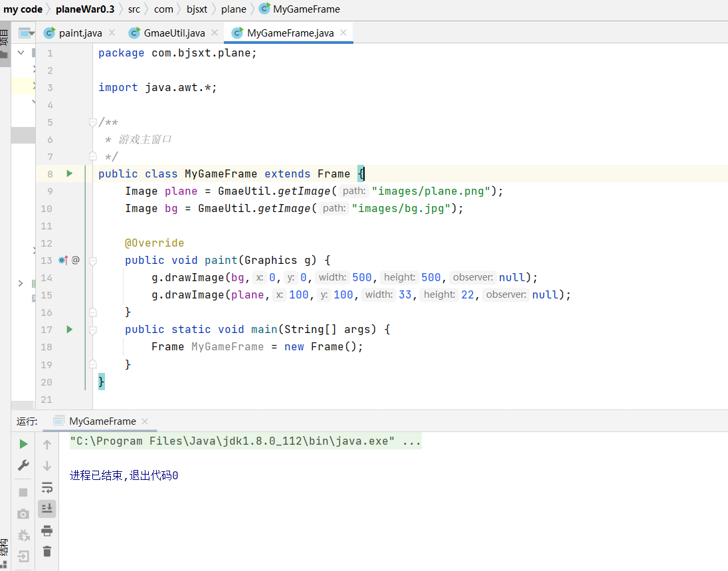Screen dimensions: 728x571
Task: Click MyGameFrame class in breadcrumb
Action: (300, 9)
